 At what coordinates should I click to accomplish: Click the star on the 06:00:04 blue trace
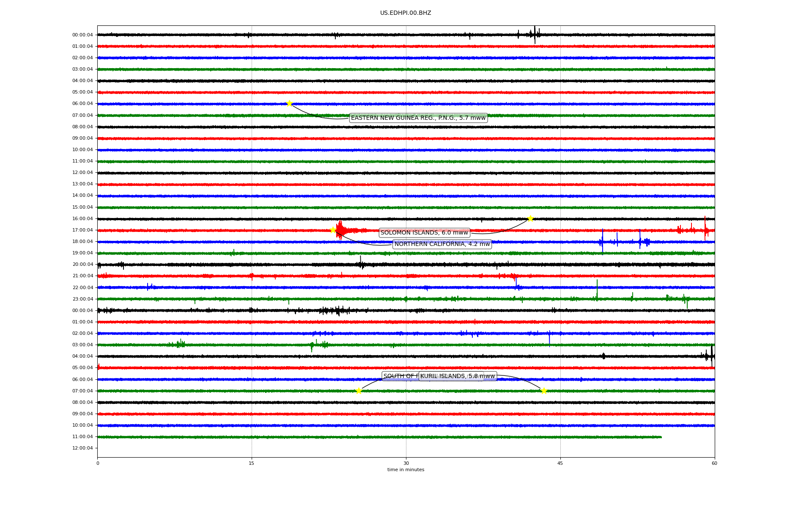click(289, 103)
